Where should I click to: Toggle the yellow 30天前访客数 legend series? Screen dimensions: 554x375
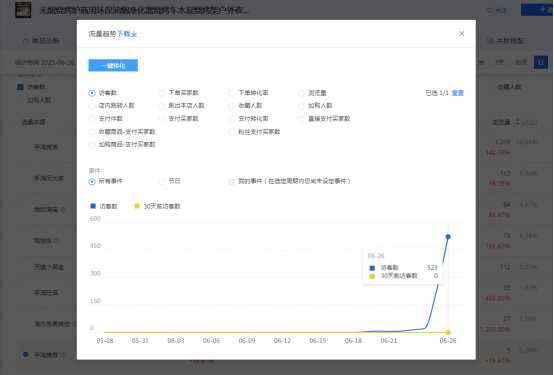tap(158, 206)
